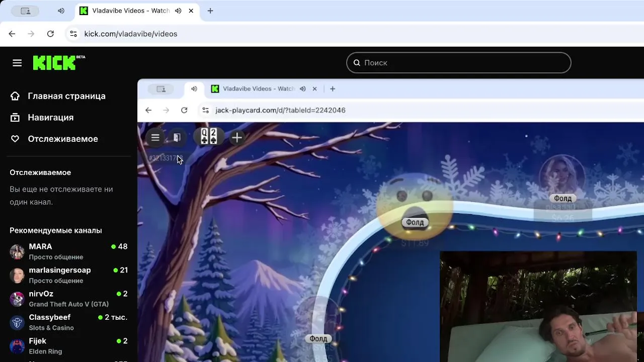Click Фолд label at bottom player
This screenshot has width=644, height=362.
318,338
